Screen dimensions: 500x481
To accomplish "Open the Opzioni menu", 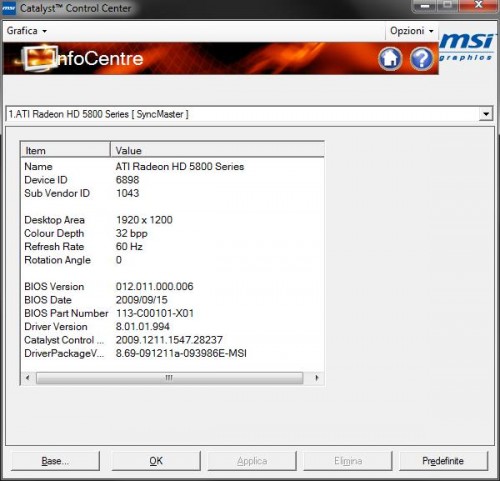I will pos(412,31).
